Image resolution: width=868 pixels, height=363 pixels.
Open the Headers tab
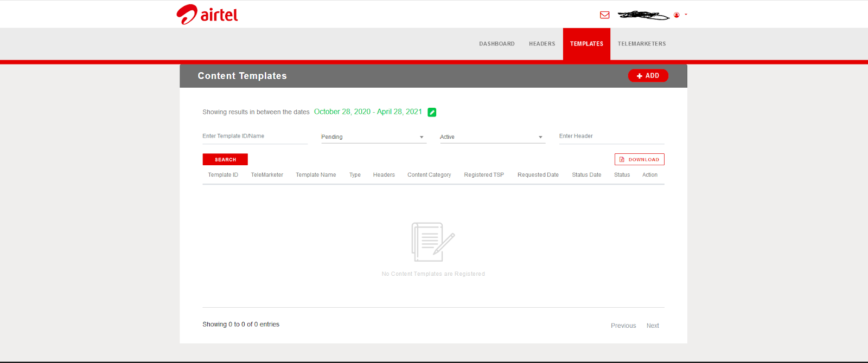point(542,44)
